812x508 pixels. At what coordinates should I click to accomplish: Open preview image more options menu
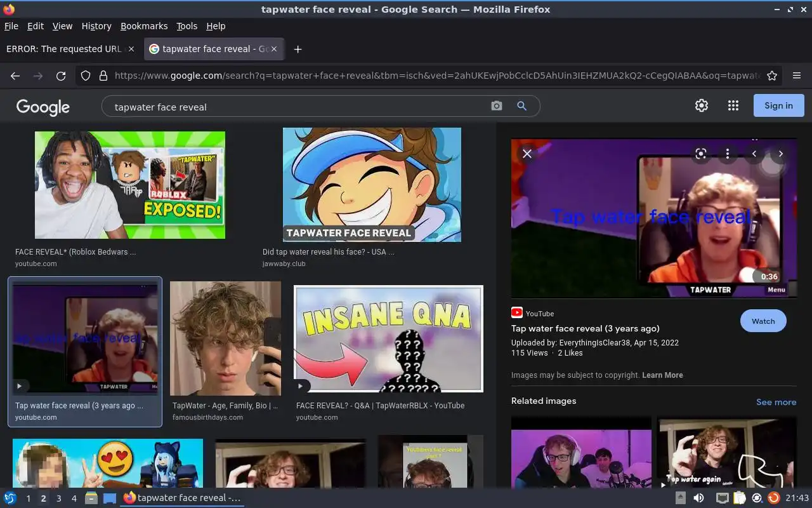728,154
